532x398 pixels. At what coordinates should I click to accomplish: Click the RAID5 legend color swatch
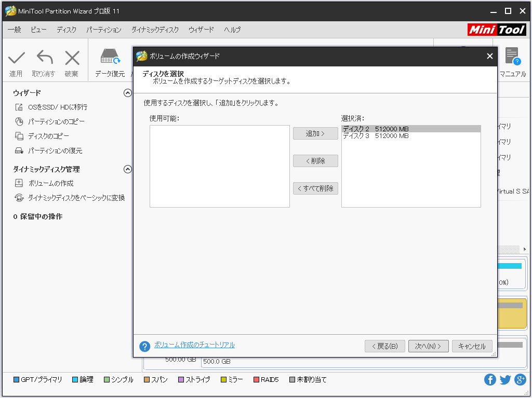pos(257,379)
